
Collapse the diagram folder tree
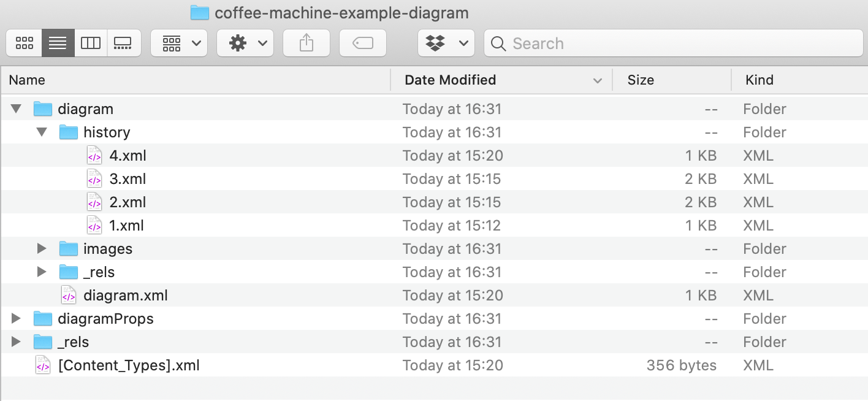click(x=15, y=109)
